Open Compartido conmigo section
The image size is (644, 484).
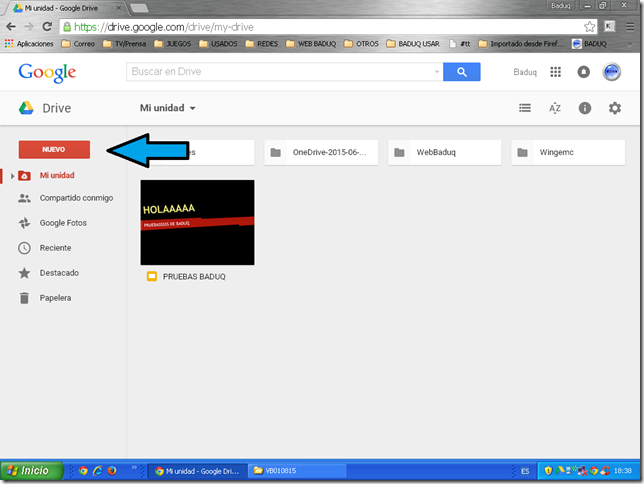(x=76, y=198)
